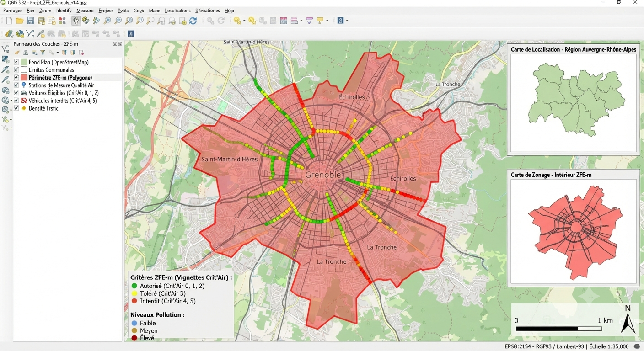Click the Échelle 1:35,000 scale field
The image size is (644, 351).
point(609,346)
